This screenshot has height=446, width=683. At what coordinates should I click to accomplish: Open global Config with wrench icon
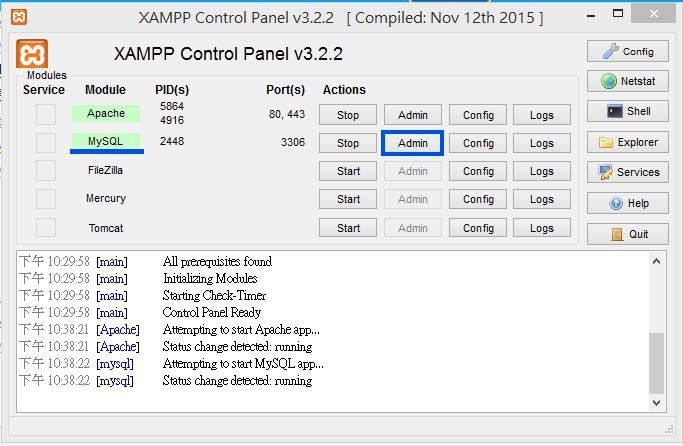click(628, 51)
